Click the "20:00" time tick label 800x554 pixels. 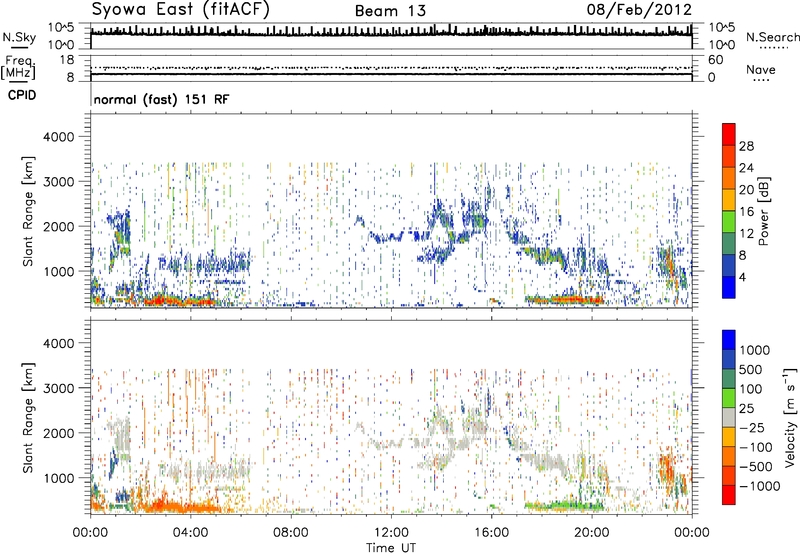591,533
